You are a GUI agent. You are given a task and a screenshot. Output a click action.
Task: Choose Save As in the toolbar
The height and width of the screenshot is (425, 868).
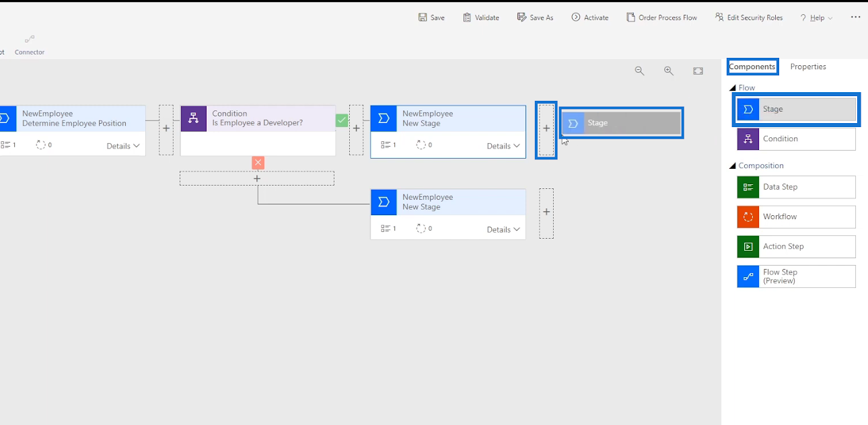[535, 17]
